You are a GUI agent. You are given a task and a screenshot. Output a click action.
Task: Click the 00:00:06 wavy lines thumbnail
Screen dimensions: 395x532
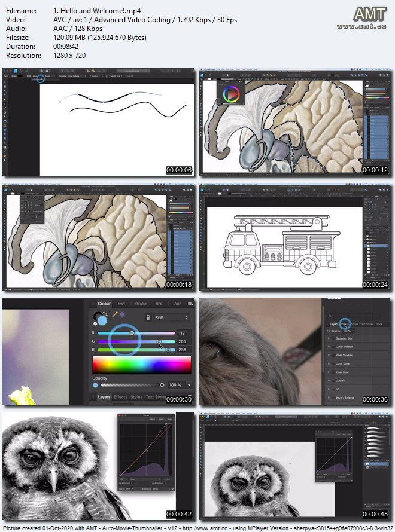(98, 122)
